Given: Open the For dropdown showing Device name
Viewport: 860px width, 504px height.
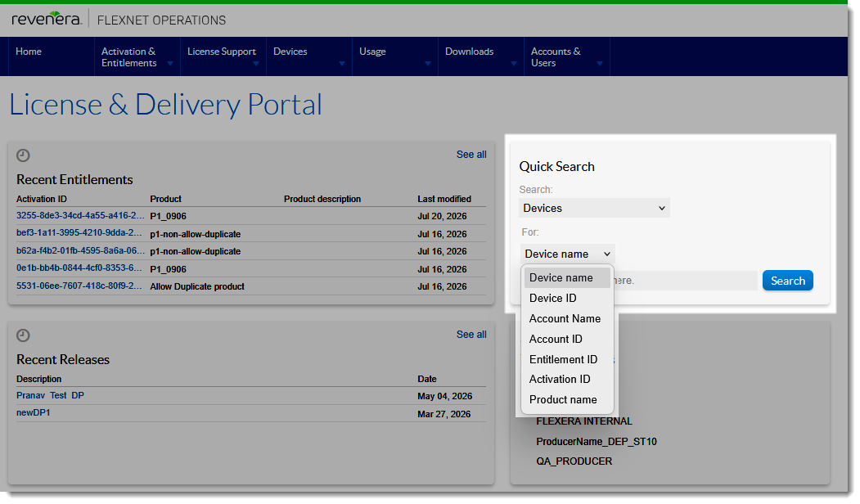Looking at the screenshot, I should pos(568,254).
